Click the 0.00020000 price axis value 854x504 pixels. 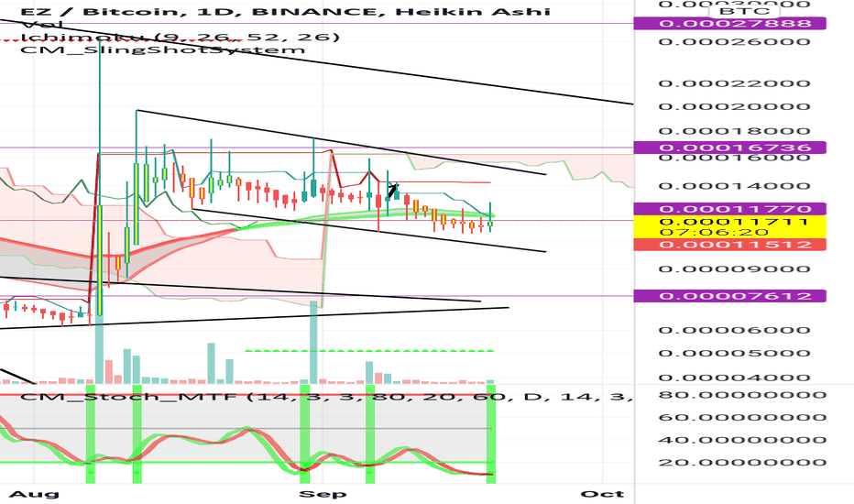[734, 106]
